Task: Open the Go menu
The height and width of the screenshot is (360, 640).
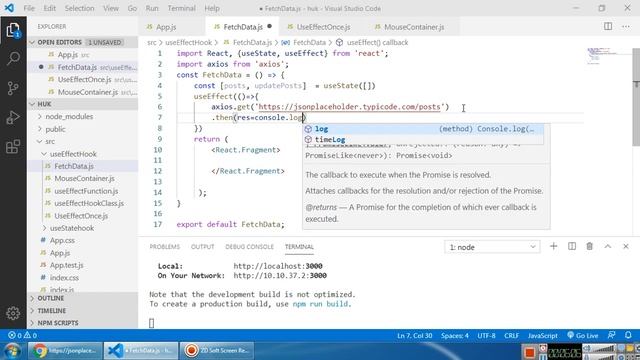Action: (x=132, y=8)
